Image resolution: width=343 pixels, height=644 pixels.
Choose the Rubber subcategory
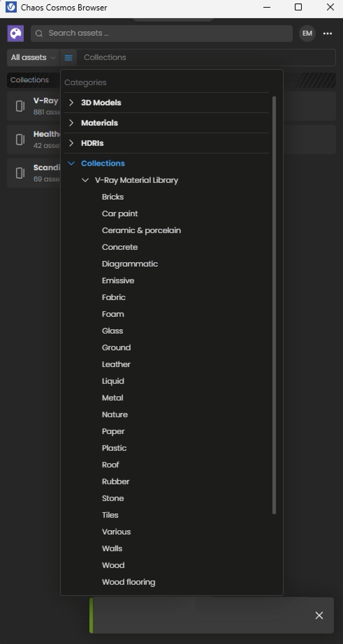point(116,481)
